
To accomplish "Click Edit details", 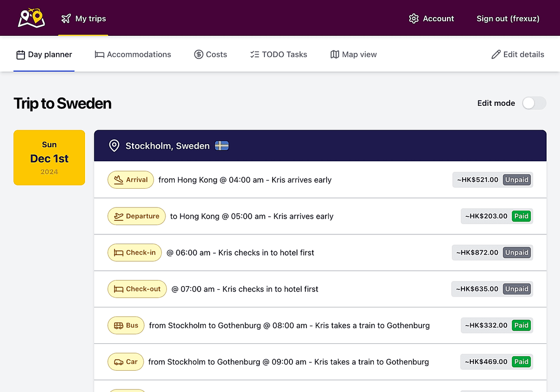I will click(517, 54).
